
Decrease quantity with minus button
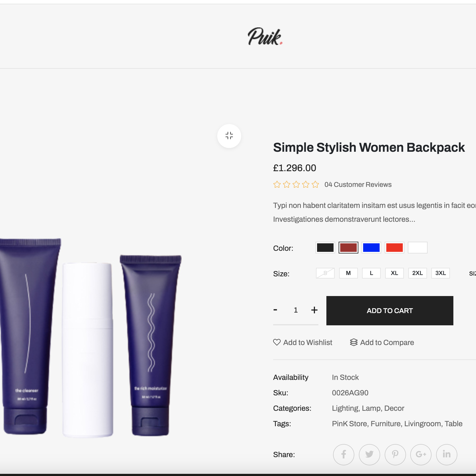pyautogui.click(x=275, y=310)
